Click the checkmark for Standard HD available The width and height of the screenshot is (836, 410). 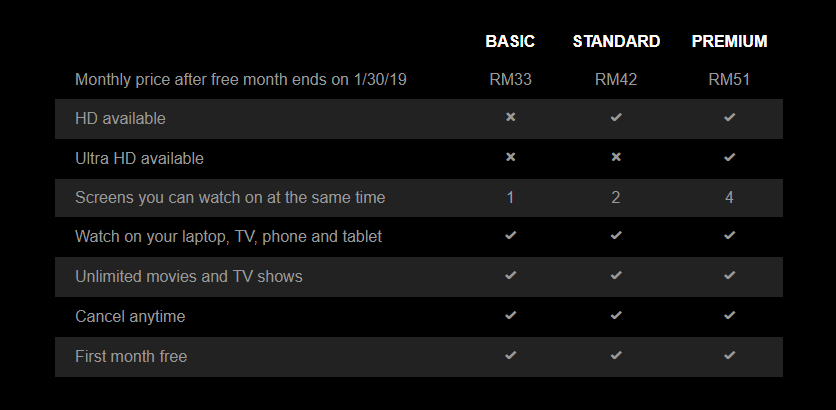point(616,117)
